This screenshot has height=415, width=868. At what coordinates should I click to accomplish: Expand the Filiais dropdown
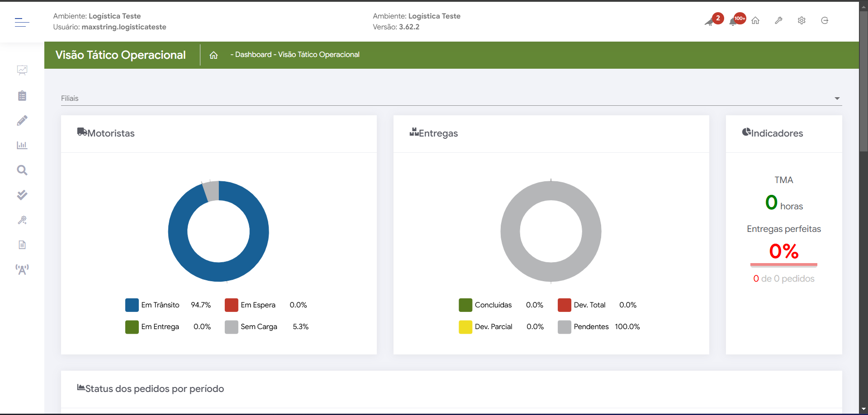(837, 99)
